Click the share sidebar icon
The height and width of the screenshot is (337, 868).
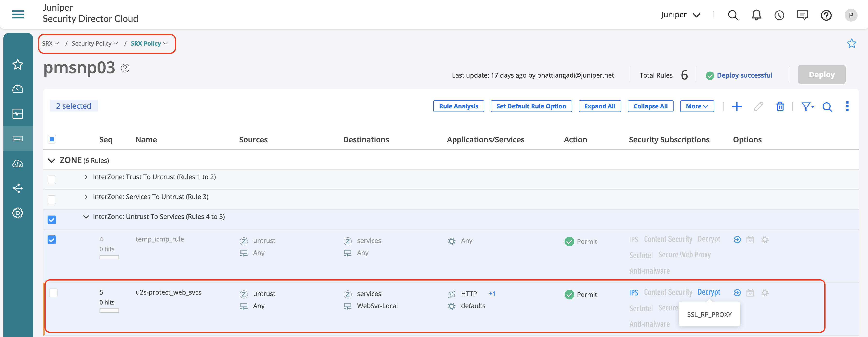(x=18, y=188)
